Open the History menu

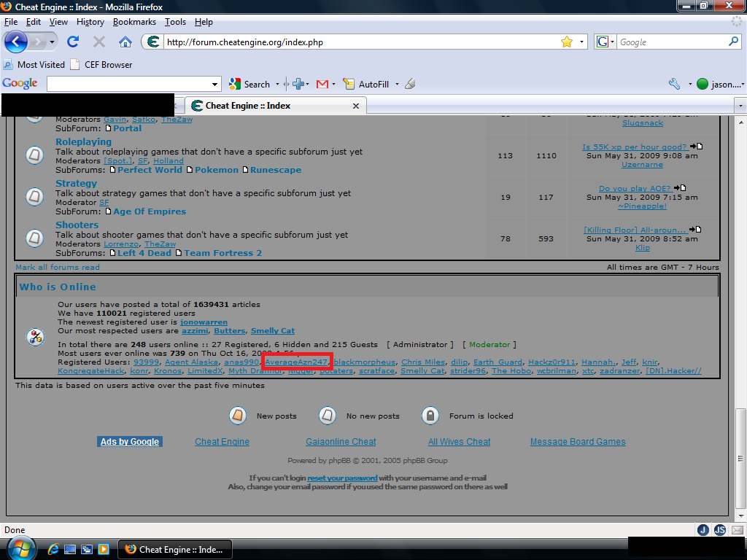click(x=90, y=22)
